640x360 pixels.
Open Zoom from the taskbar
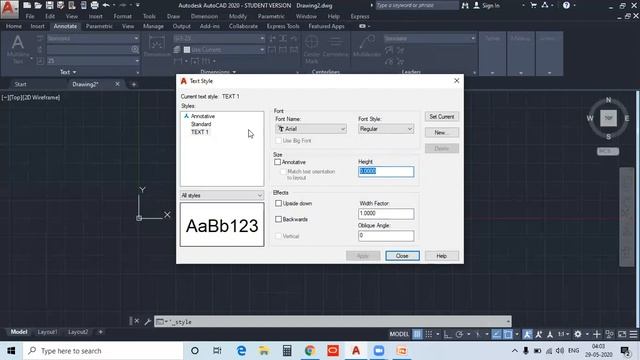click(379, 351)
